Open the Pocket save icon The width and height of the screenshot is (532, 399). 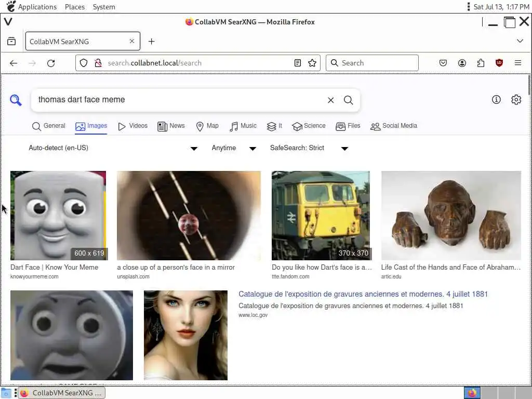click(443, 63)
